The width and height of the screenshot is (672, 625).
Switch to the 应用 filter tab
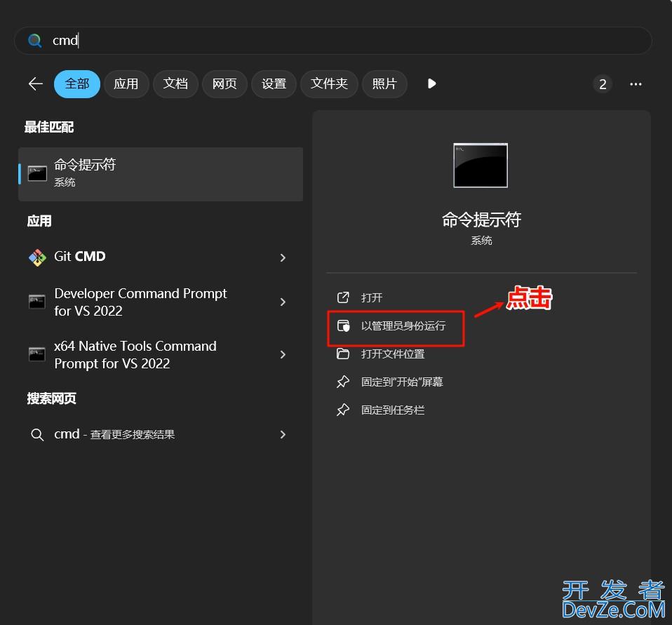(126, 84)
